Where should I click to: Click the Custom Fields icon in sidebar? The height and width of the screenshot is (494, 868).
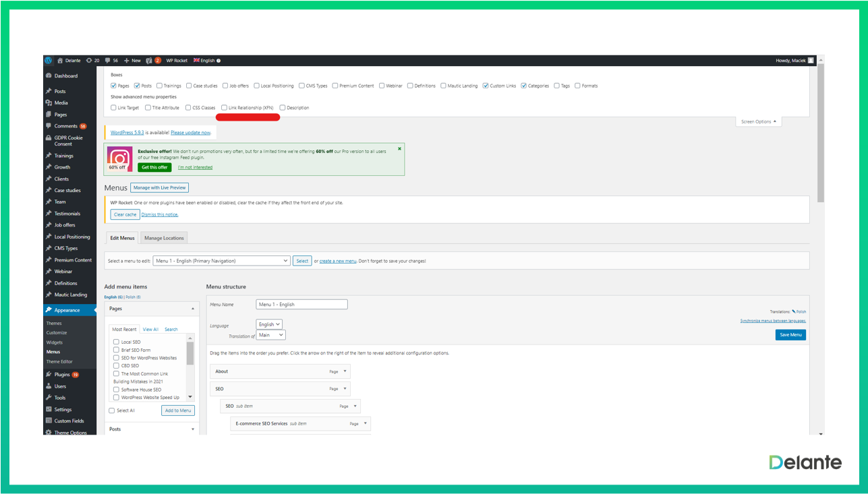49,421
